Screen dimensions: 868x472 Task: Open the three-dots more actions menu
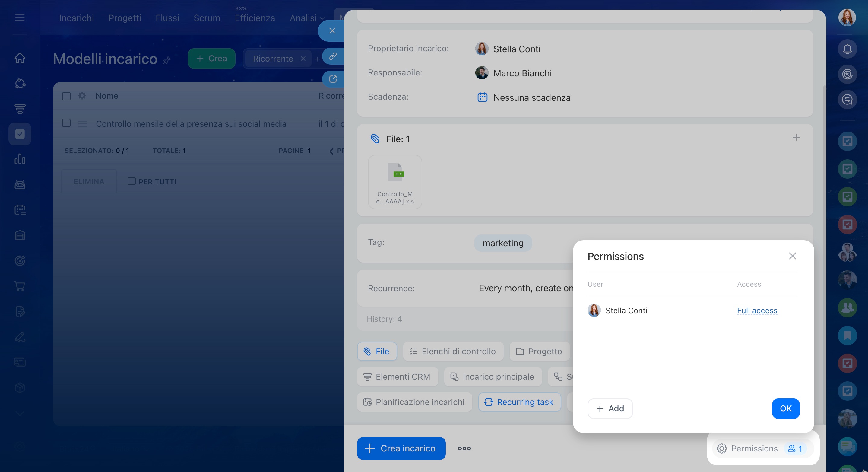coord(464,448)
